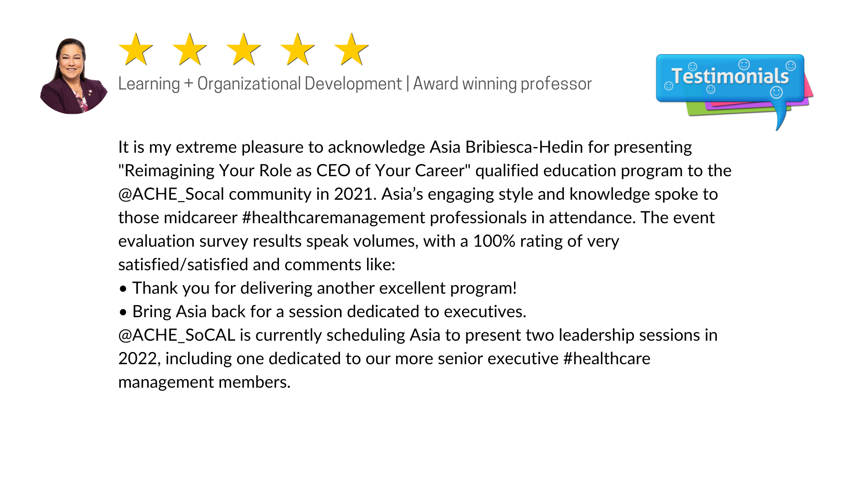Click the 'Award winning professor' text

click(502, 84)
